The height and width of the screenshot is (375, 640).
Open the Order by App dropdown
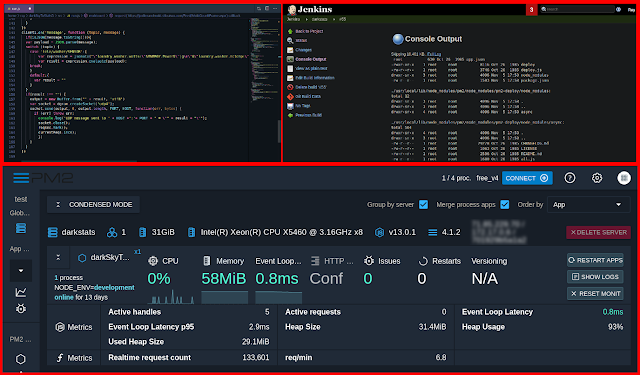[x=588, y=204]
